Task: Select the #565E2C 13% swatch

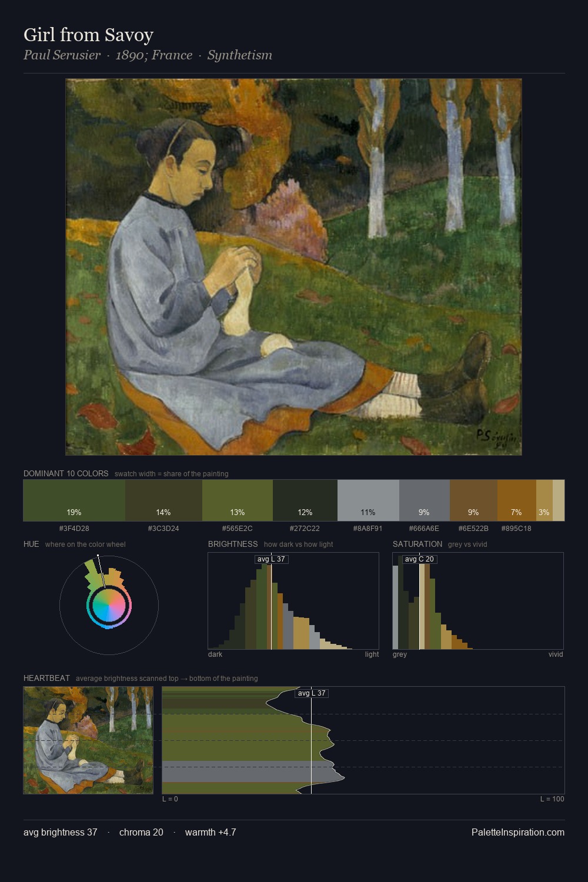Action: pyautogui.click(x=238, y=500)
